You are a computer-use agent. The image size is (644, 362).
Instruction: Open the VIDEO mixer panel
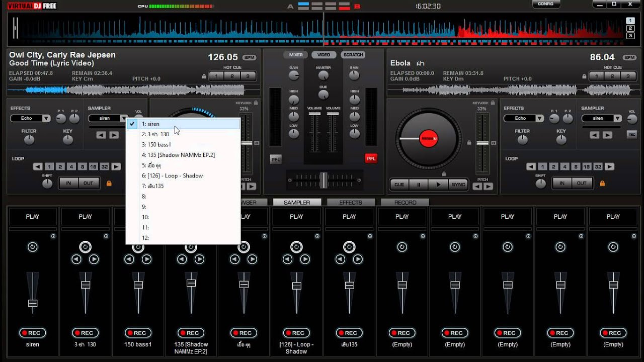pos(324,55)
